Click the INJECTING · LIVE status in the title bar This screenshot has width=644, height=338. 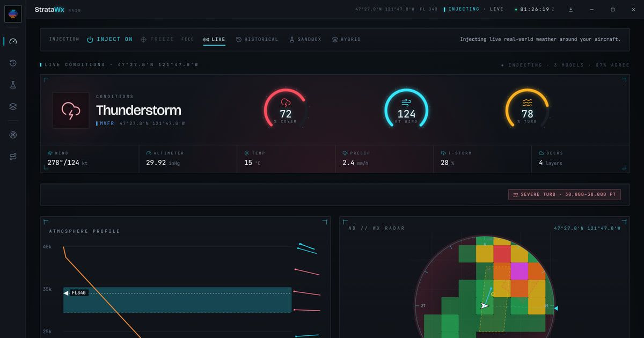coord(473,9)
